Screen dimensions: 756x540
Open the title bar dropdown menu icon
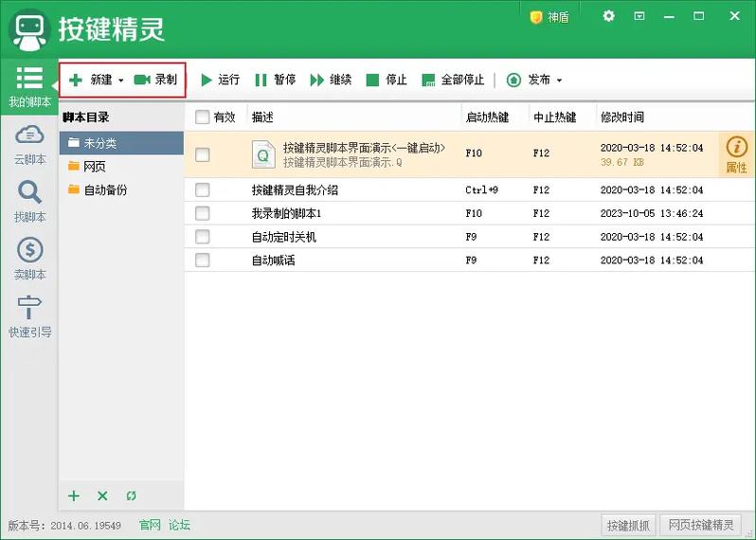(x=639, y=16)
